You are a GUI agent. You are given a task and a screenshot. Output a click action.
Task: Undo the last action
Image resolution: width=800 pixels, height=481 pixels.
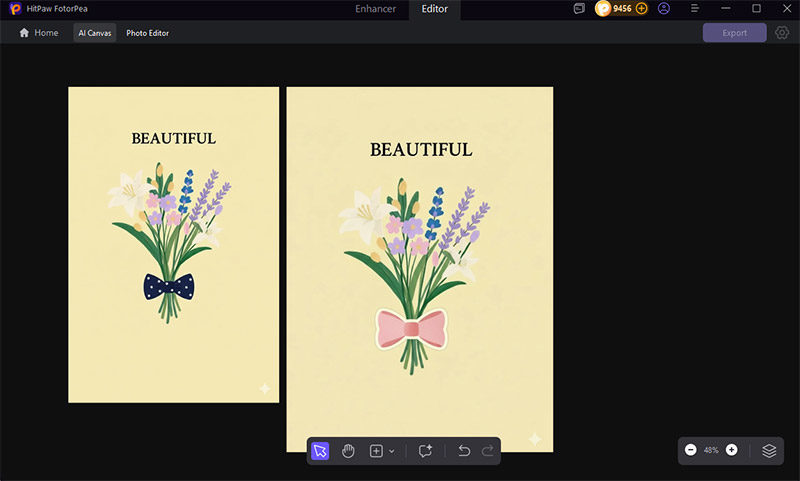(x=464, y=451)
